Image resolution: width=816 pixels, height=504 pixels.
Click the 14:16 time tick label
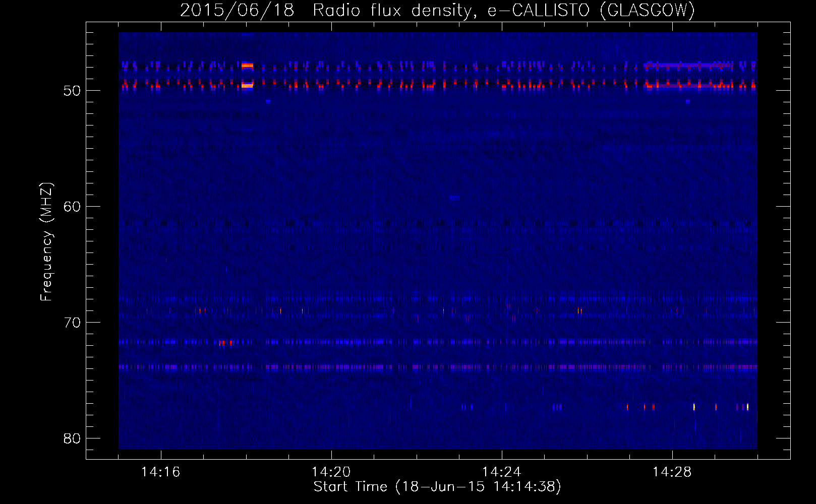click(x=160, y=472)
